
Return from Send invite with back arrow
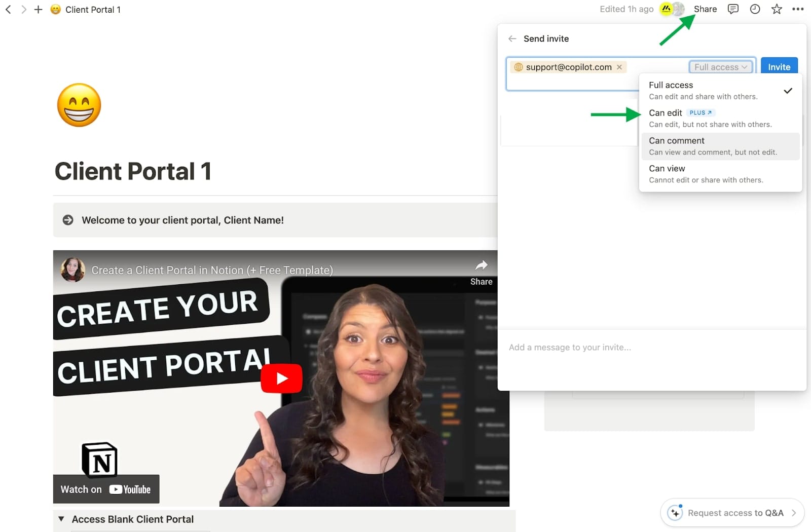[512, 39]
